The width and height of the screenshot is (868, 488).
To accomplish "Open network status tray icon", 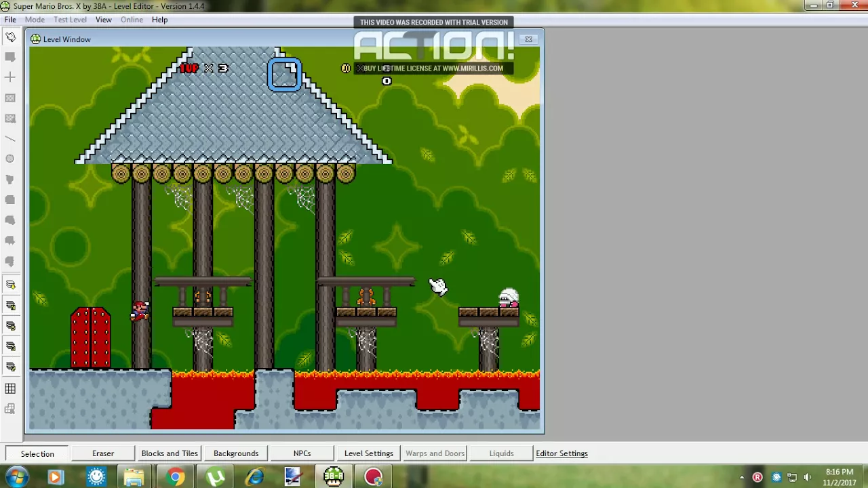I will (791, 478).
